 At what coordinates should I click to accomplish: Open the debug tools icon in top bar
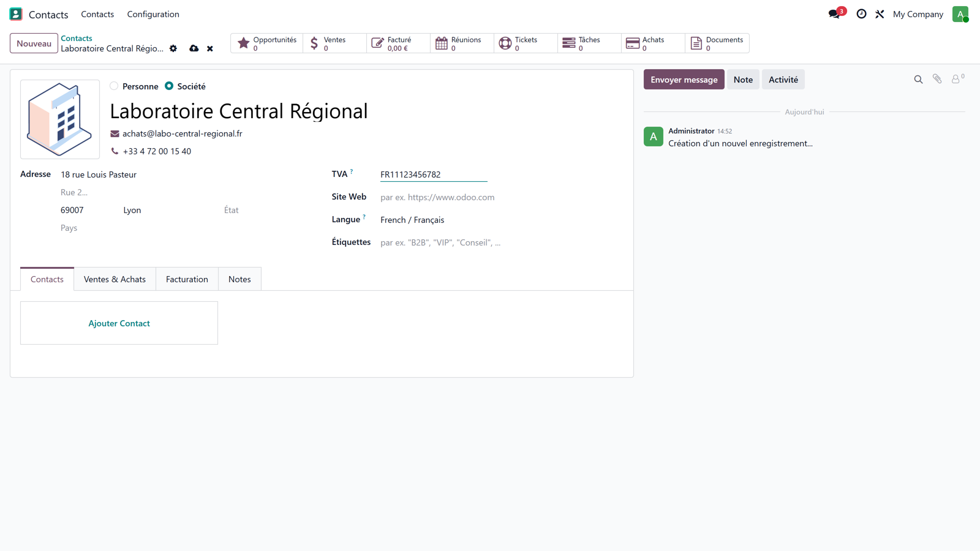click(880, 14)
